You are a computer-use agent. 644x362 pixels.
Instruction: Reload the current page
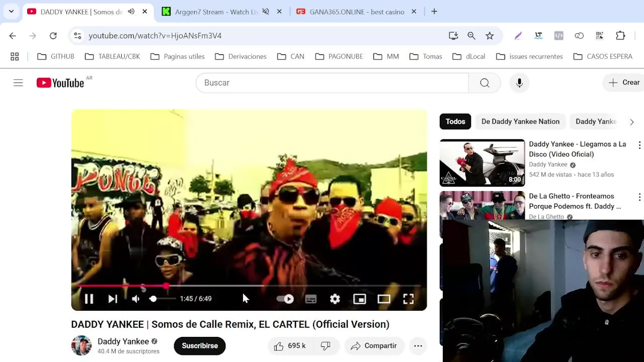click(53, 36)
